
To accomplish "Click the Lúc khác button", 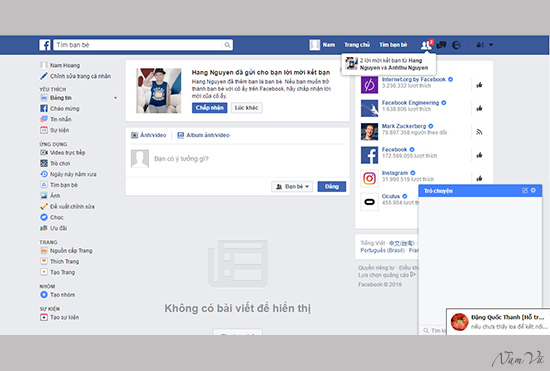I will 247,108.
